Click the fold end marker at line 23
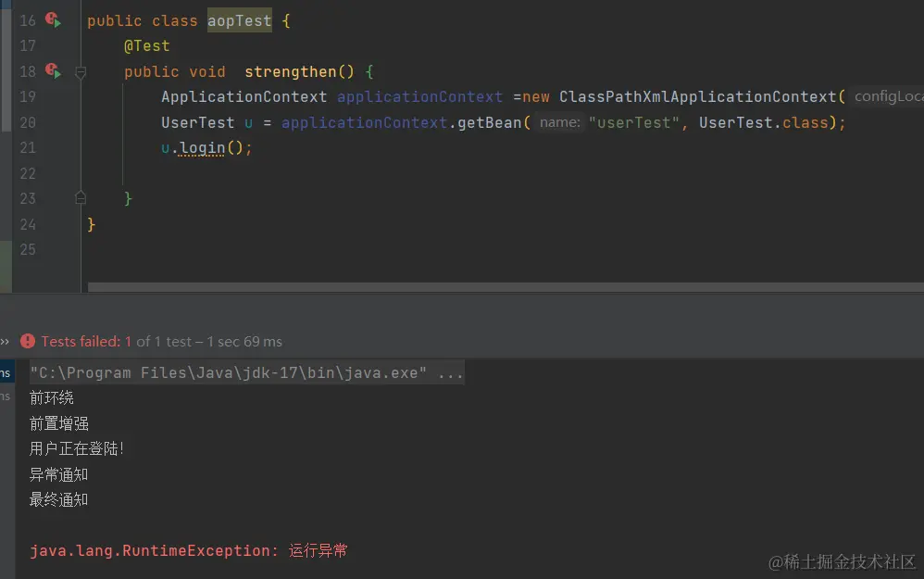This screenshot has width=924, height=579. tap(81, 198)
